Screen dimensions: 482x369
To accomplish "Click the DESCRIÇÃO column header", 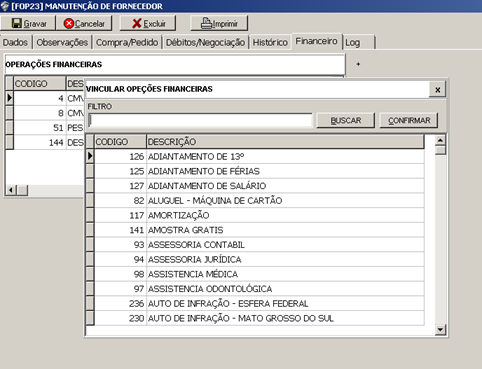I will point(285,142).
